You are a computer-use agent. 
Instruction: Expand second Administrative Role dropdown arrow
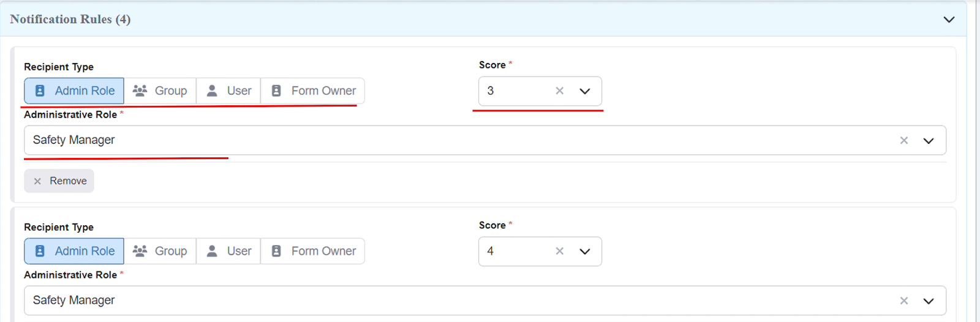929,301
